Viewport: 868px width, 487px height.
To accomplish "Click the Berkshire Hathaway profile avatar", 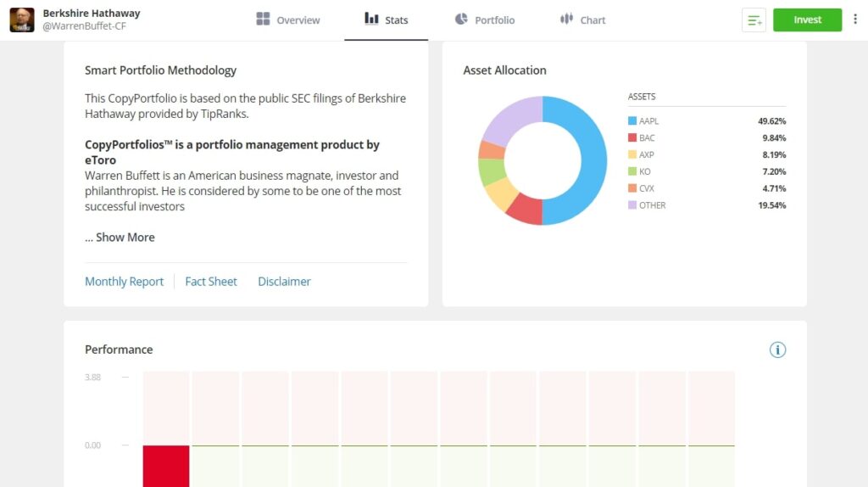I will click(22, 20).
